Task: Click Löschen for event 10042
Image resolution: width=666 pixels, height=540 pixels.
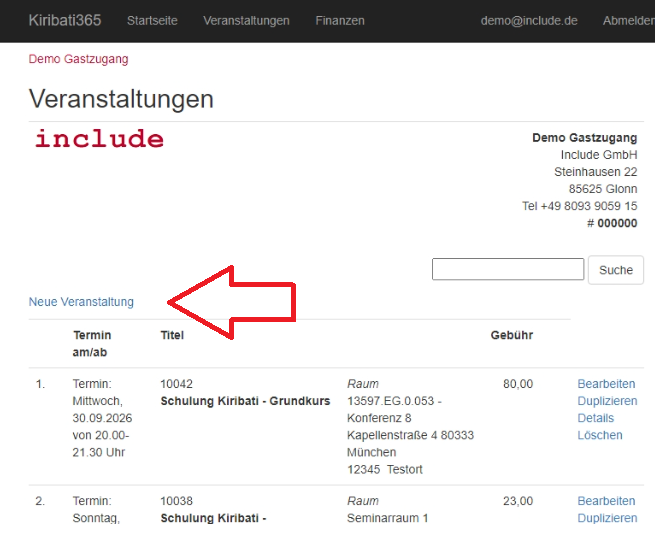Action: click(600, 435)
